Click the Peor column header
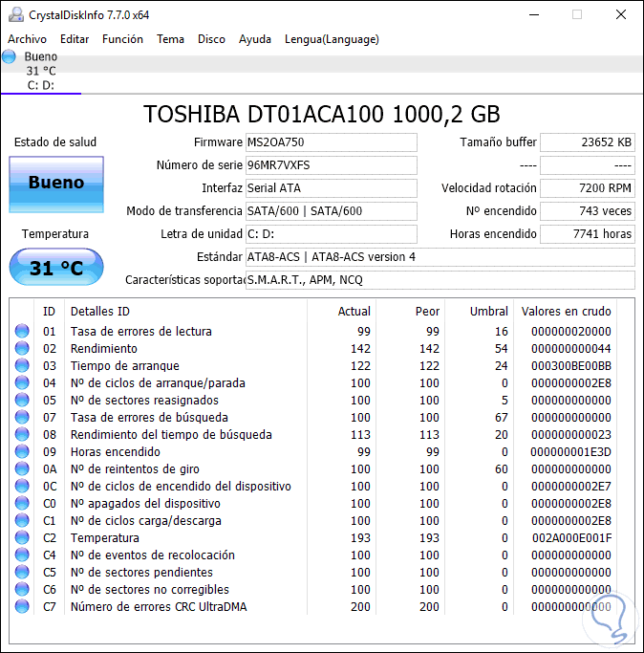The image size is (644, 653). click(411, 311)
